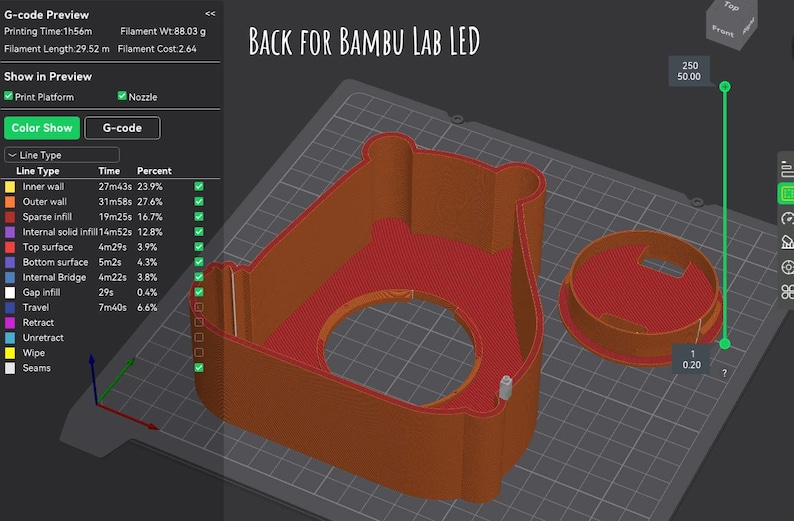
Task: Select the highlighted green line type icon
Action: coord(786,193)
